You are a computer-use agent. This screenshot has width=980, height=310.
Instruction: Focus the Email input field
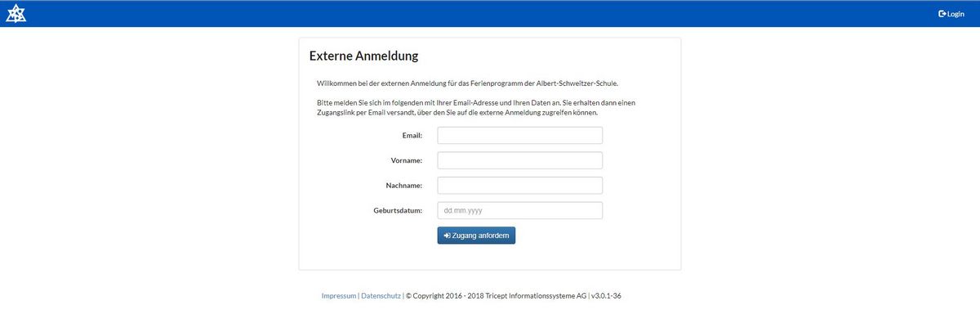[x=520, y=135]
